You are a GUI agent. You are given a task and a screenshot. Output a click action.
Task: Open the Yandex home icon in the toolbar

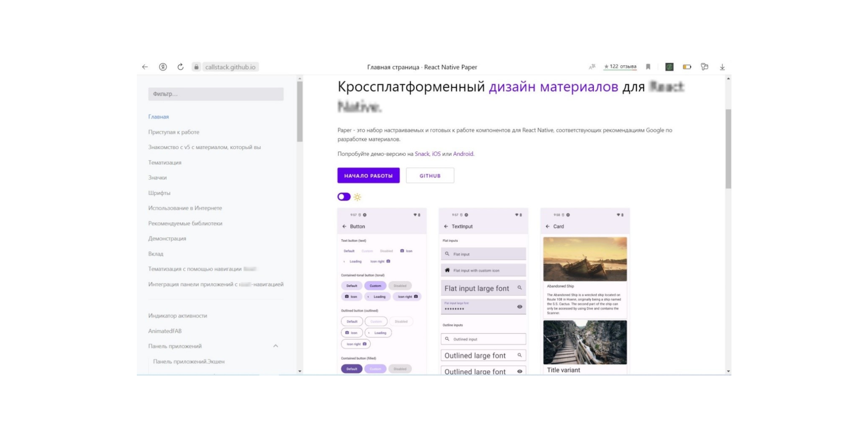click(163, 67)
